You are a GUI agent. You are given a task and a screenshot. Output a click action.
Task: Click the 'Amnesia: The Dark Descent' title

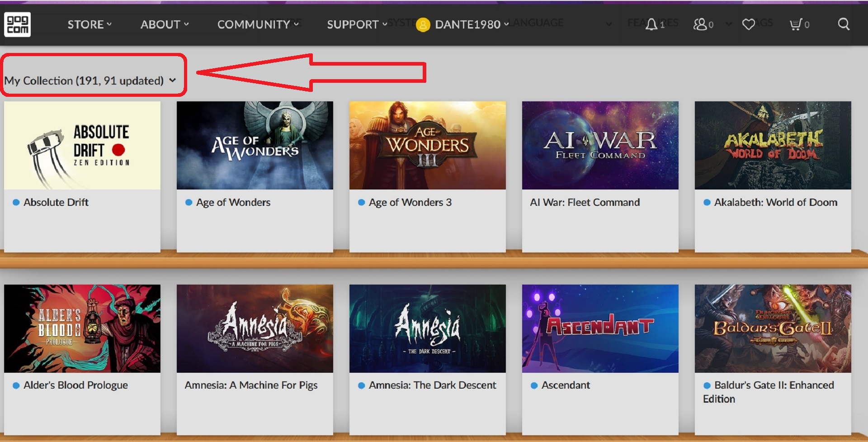point(433,385)
